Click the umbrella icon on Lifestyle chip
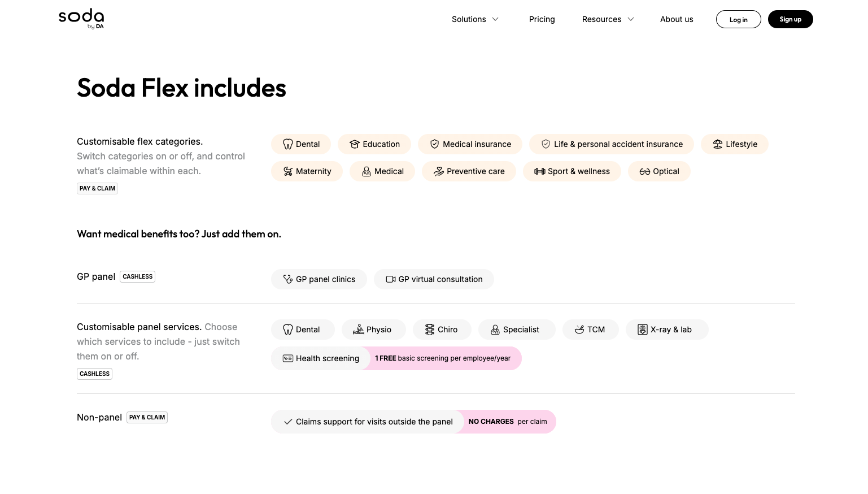 click(718, 144)
